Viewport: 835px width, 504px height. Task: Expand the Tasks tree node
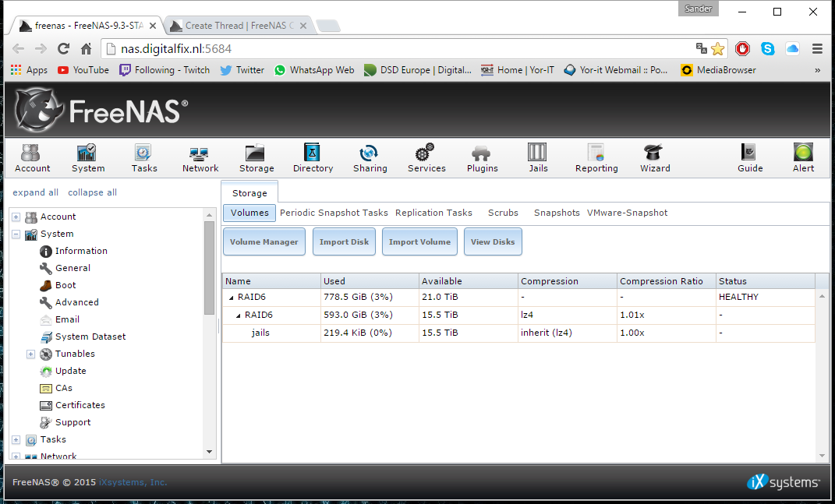point(16,439)
